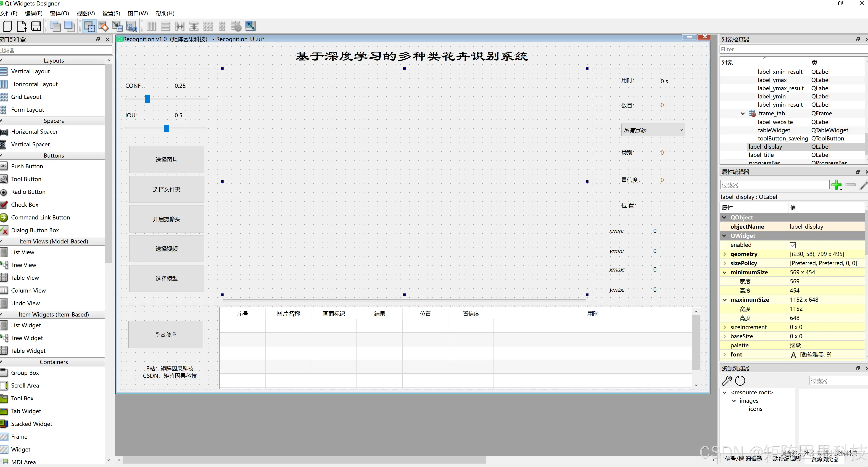Collapse frame_tab in object inspector
Screen dimensions: 868x467
click(743, 113)
